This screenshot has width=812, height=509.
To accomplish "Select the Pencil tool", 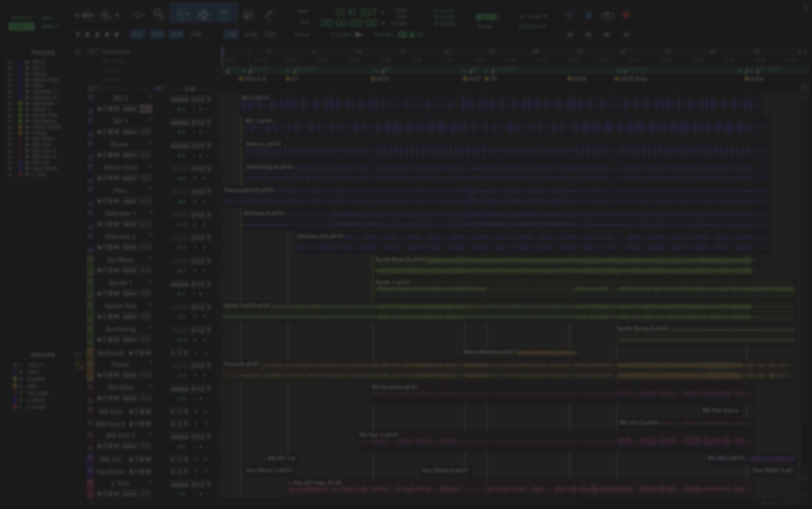I will coord(269,15).
